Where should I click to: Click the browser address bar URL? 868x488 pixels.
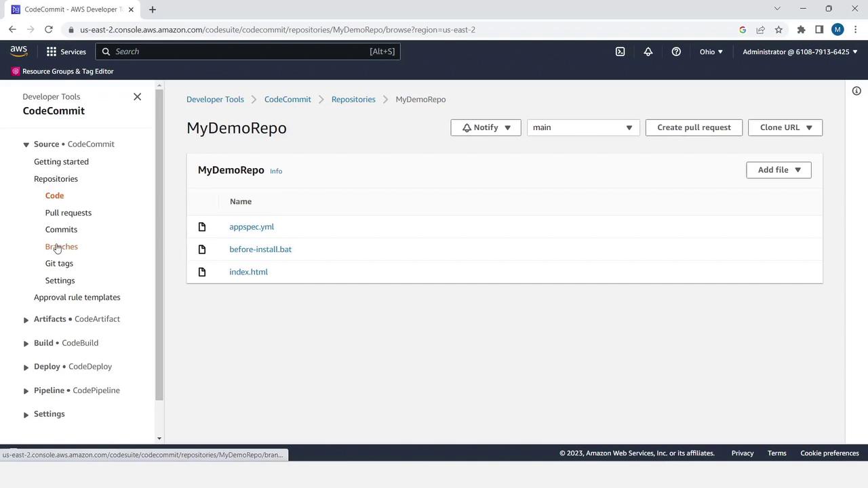click(277, 30)
